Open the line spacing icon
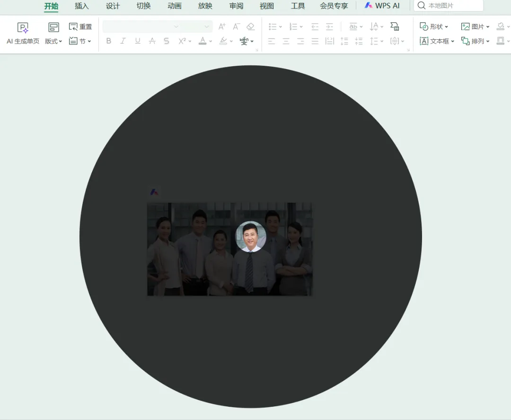 tap(374, 41)
